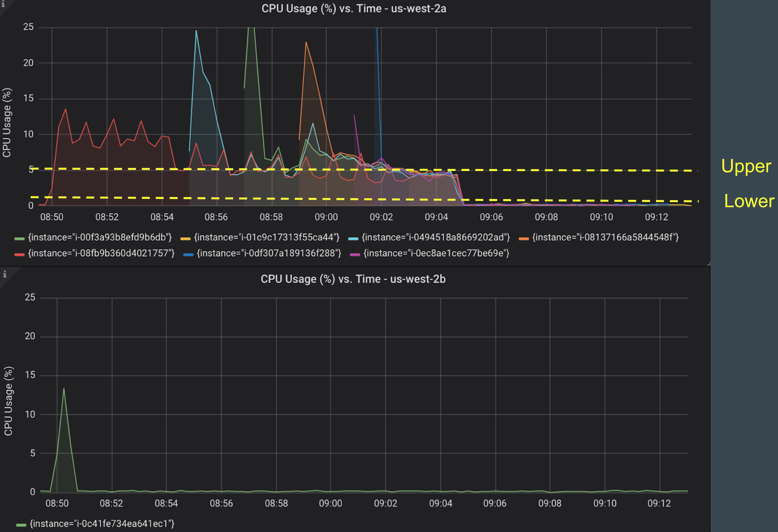Image resolution: width=778 pixels, height=532 pixels.
Task: Click the 09:06 x-axis label in us-west-2b chart
Action: tap(495, 504)
